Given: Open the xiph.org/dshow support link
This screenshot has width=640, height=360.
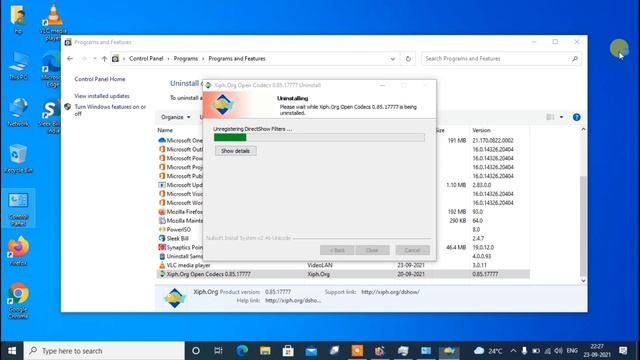Looking at the screenshot, I should coord(390,292).
